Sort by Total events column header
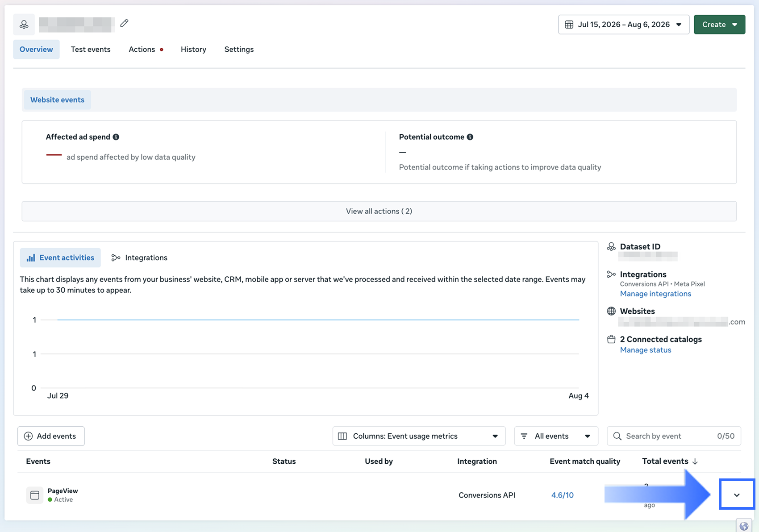 click(x=670, y=461)
